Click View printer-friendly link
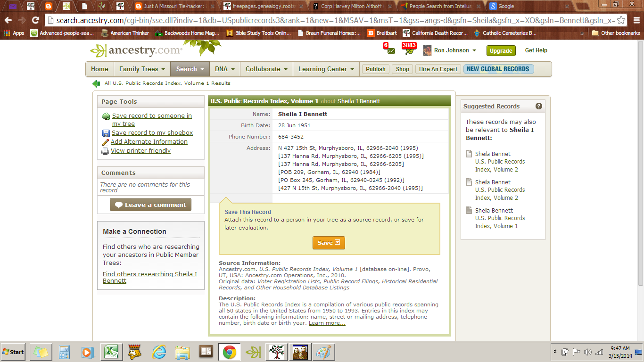This screenshot has height=362, width=644. (140, 151)
